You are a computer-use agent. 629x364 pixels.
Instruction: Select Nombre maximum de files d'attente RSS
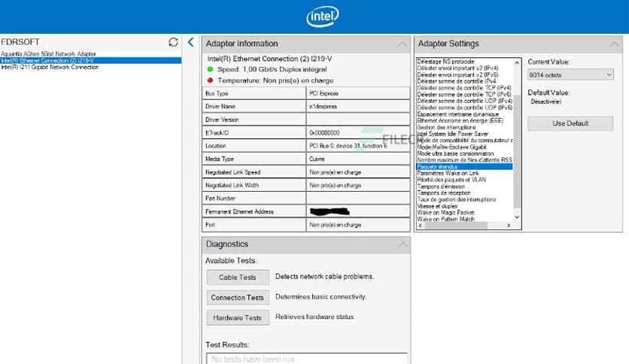point(464,160)
